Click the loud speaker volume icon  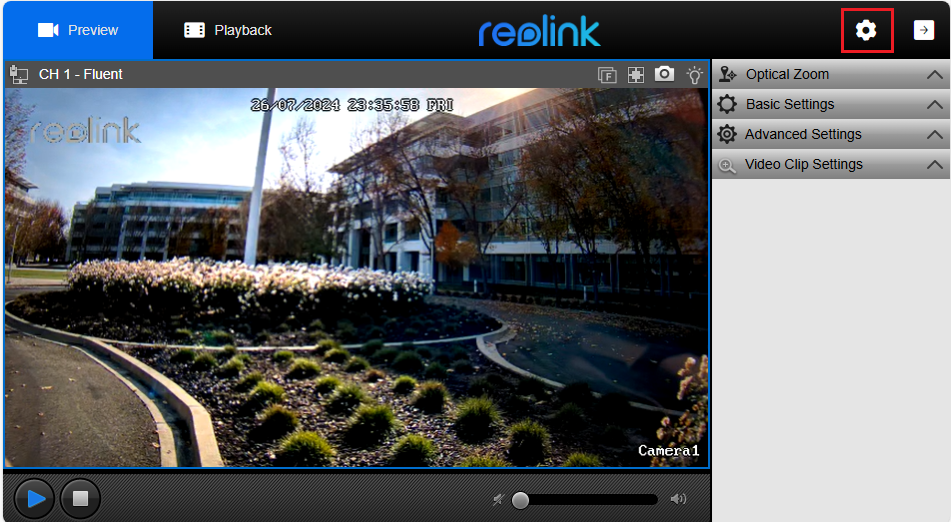tap(678, 499)
